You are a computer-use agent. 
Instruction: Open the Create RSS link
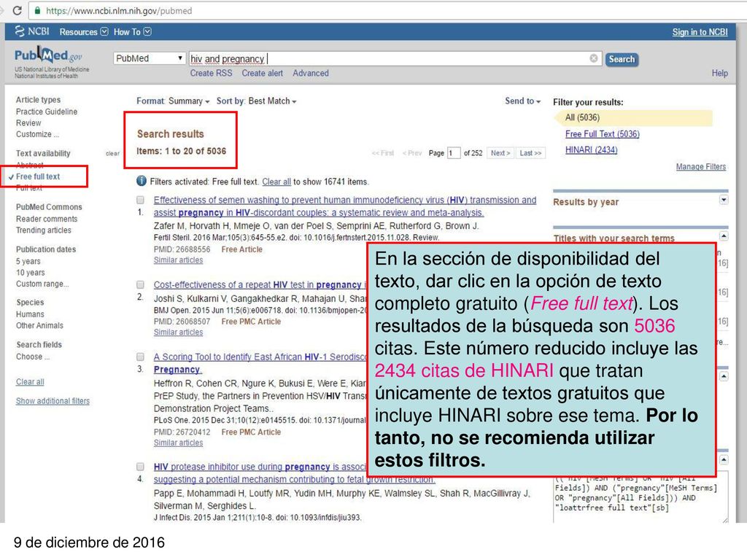(x=211, y=73)
